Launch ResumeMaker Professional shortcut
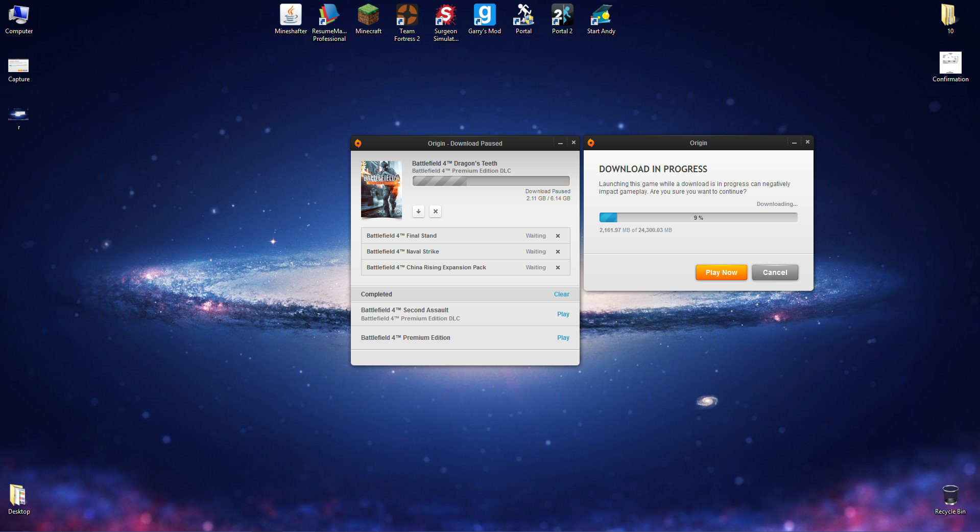This screenshot has height=532, width=980. 329,23
